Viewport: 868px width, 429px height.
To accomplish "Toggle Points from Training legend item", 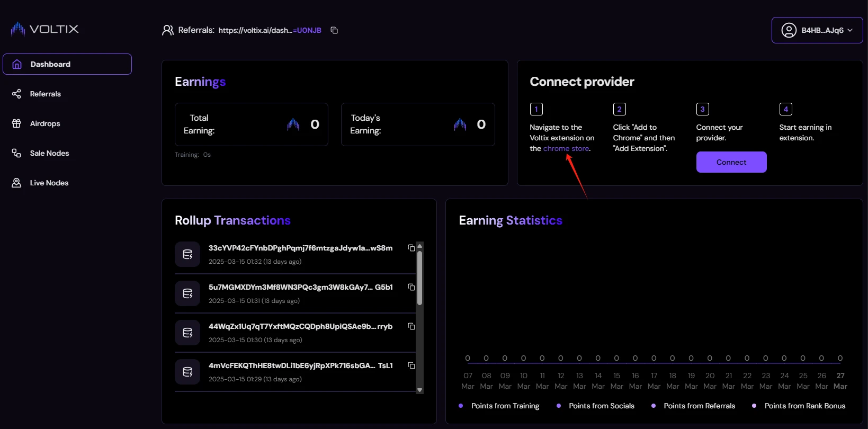I will (x=499, y=406).
